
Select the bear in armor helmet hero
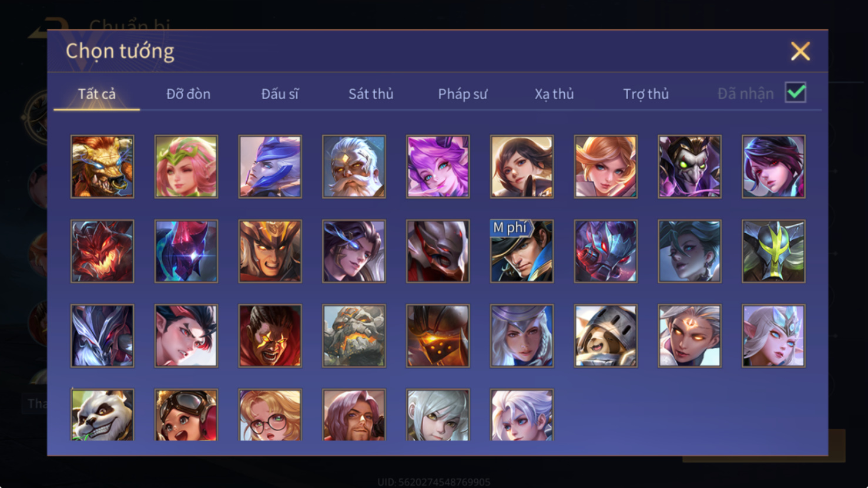pyautogui.click(x=606, y=336)
